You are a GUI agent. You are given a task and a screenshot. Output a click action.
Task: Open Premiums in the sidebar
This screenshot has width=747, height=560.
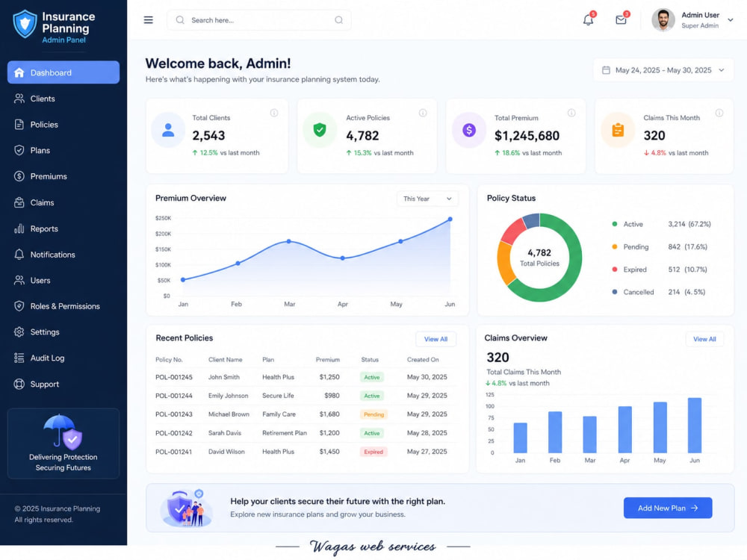pos(63,176)
